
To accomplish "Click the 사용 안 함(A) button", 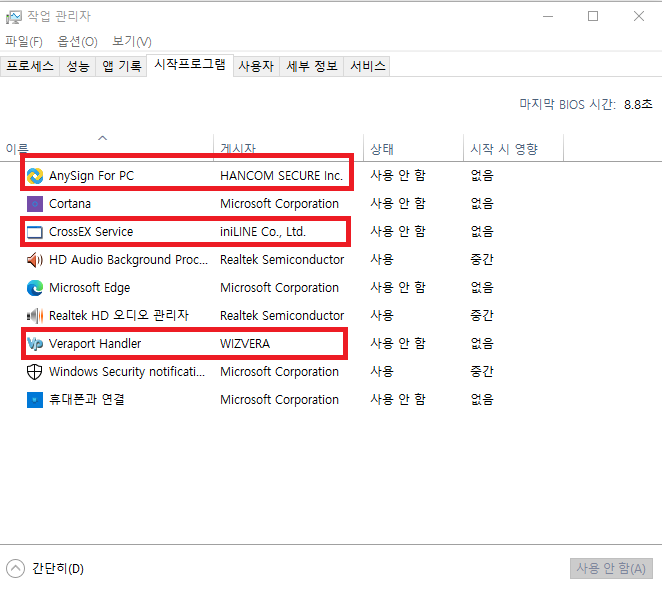I will point(611,569).
